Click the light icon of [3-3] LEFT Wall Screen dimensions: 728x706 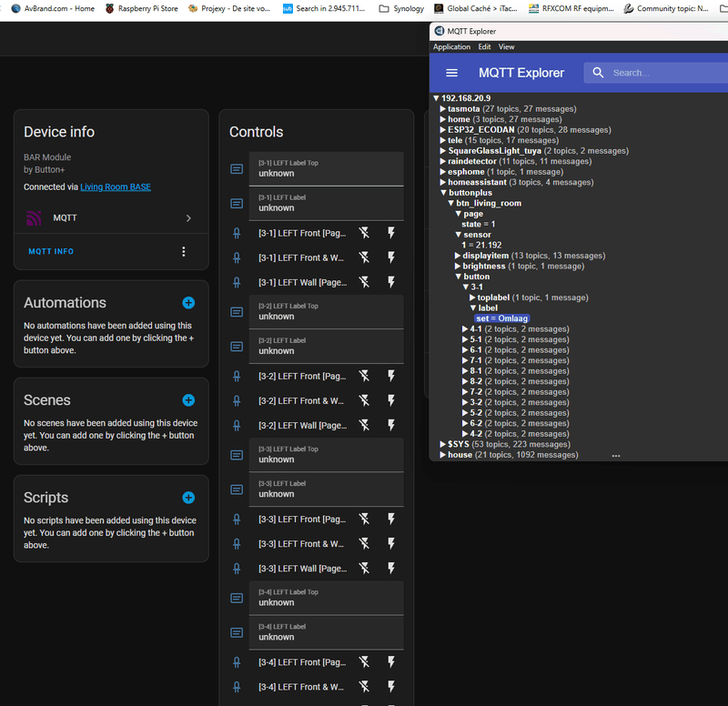(x=237, y=568)
